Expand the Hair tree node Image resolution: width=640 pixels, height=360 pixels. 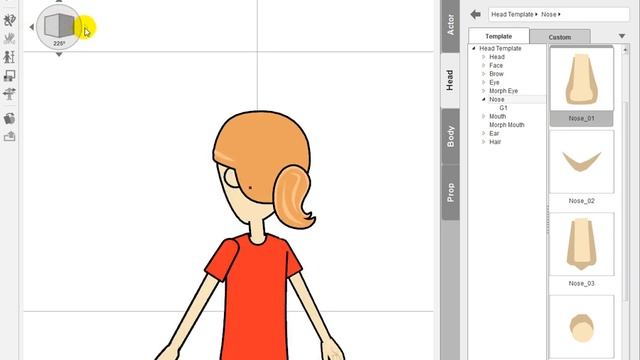click(484, 142)
